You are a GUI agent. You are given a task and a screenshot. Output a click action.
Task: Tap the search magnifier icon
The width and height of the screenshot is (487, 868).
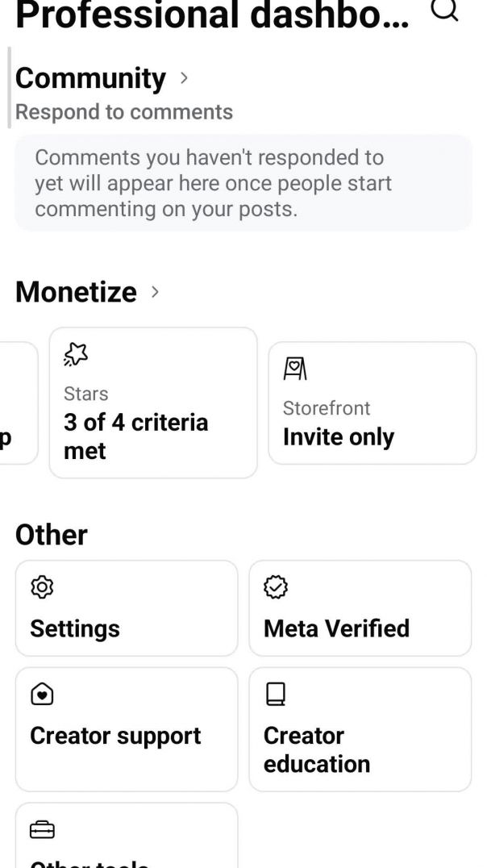pyautogui.click(x=444, y=10)
